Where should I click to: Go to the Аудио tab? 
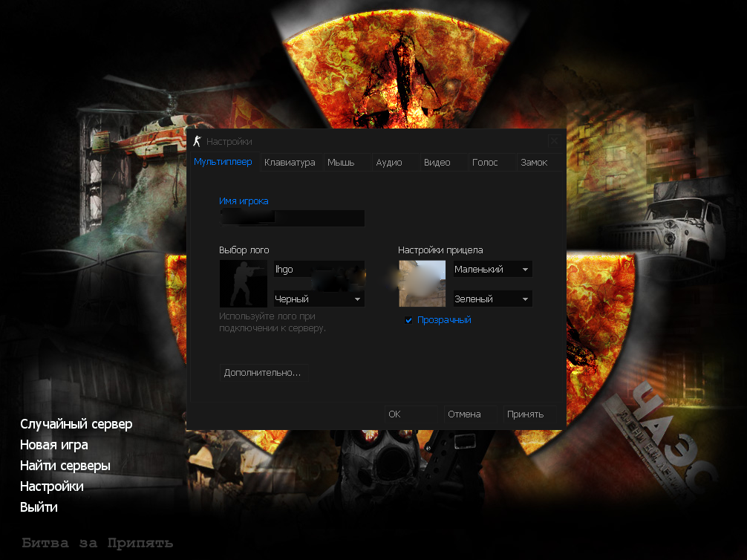tap(389, 163)
